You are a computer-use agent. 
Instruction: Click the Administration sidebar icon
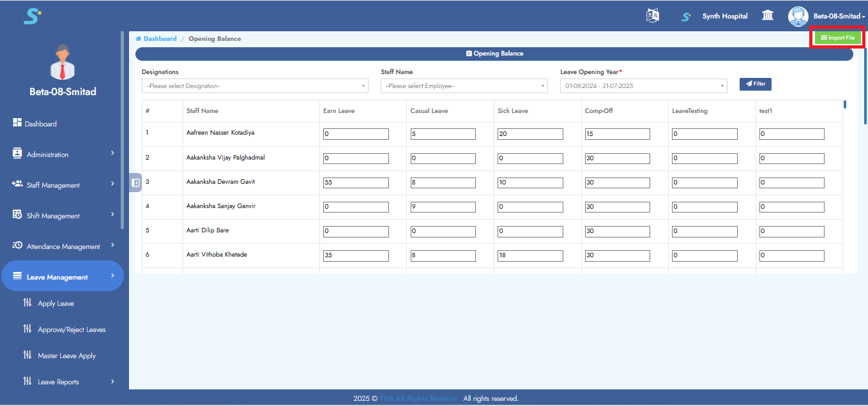15,154
